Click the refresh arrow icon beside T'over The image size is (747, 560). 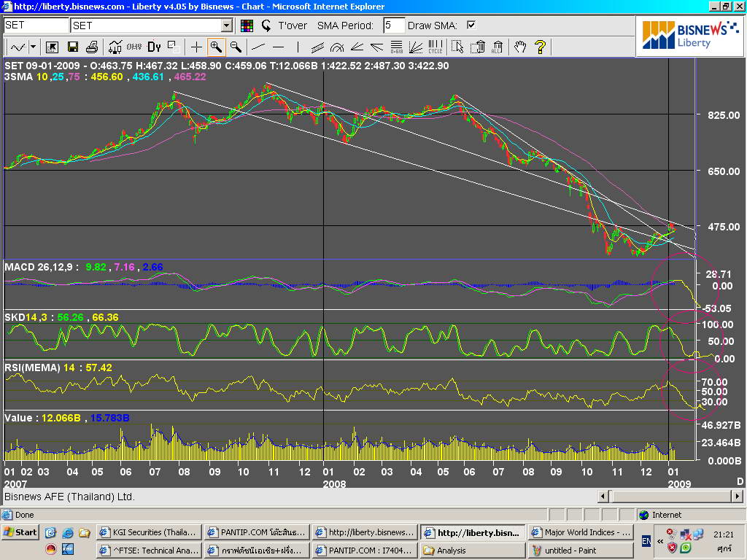266,26
